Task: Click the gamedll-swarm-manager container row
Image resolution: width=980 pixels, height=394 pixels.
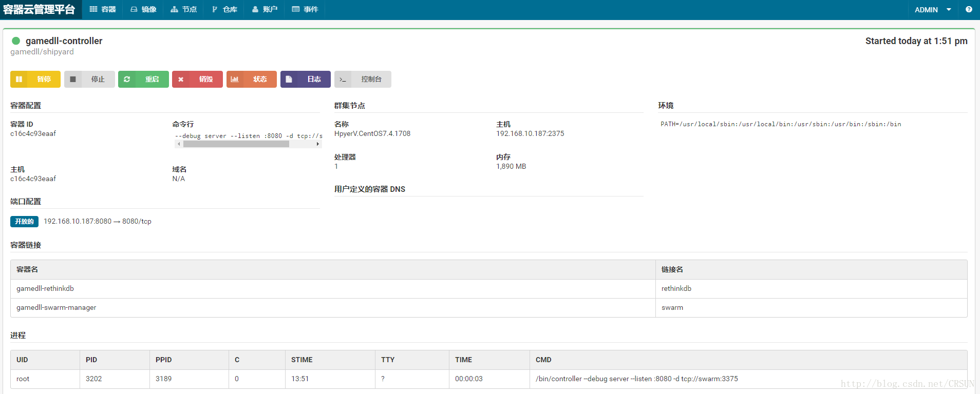Action: pyautogui.click(x=333, y=308)
